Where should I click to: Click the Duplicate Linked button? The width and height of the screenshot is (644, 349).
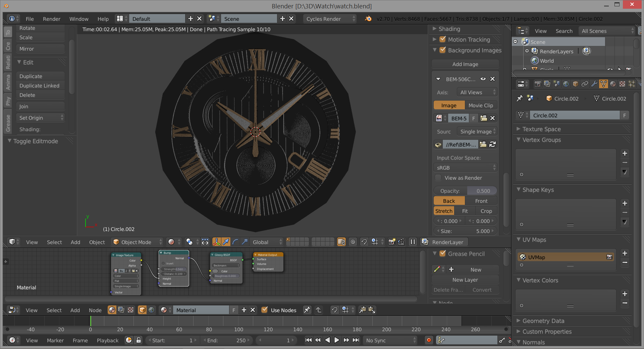(39, 86)
